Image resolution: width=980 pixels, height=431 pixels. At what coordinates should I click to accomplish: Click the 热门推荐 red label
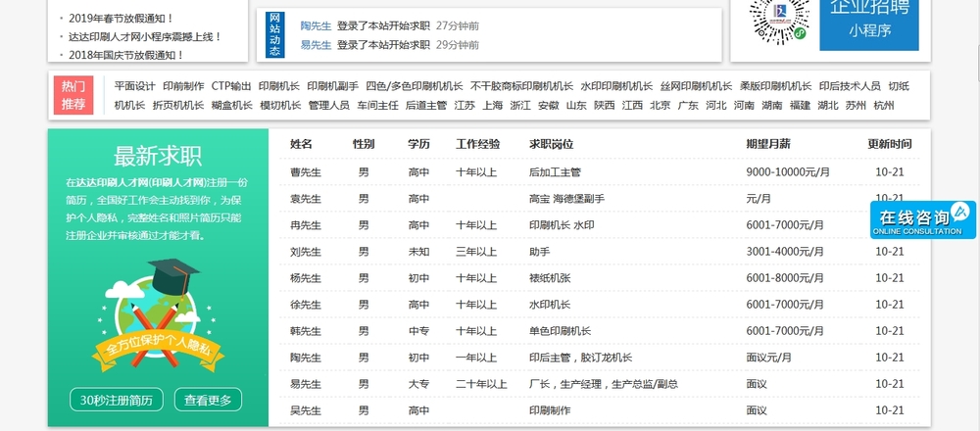(x=73, y=95)
